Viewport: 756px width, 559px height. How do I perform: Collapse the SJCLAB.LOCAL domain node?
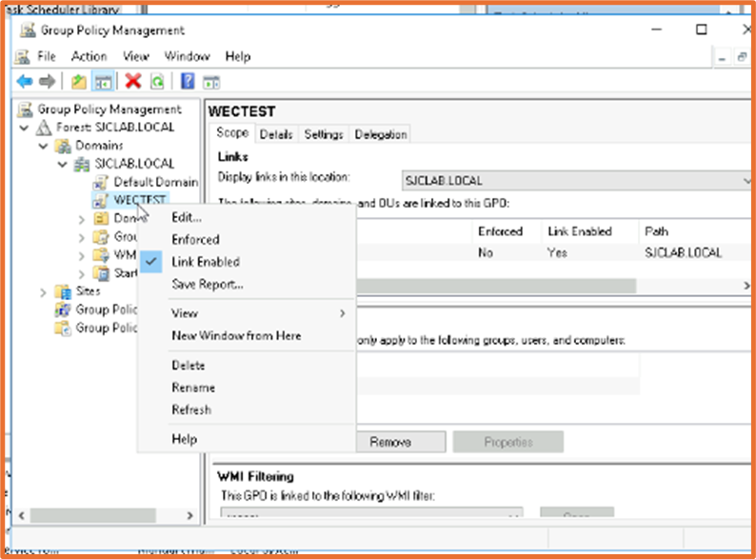coord(62,164)
